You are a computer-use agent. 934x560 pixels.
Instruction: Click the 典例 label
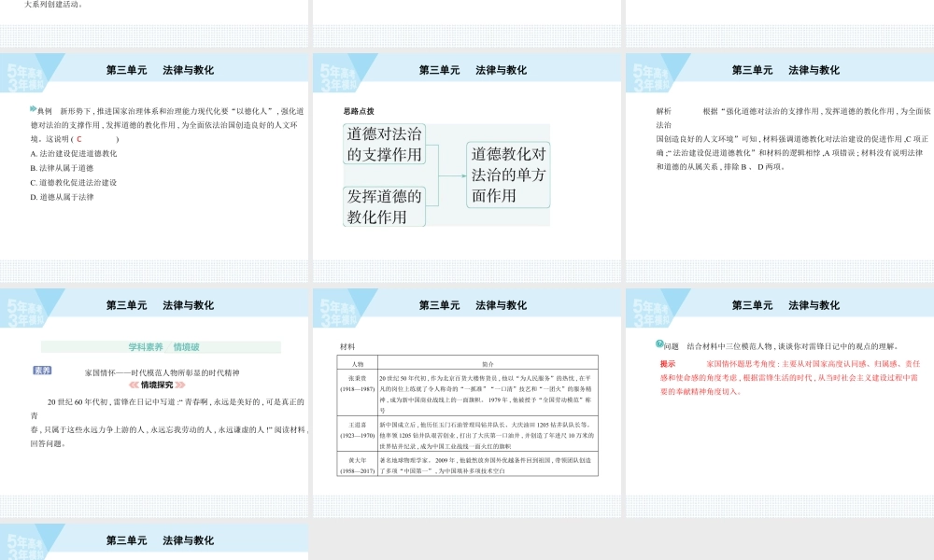(45, 111)
